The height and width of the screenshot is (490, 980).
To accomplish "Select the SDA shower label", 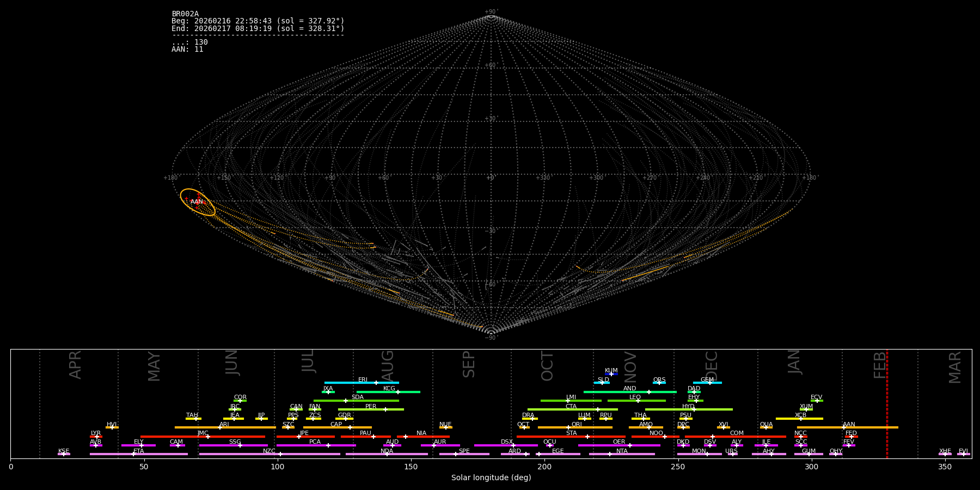I will point(357,397).
